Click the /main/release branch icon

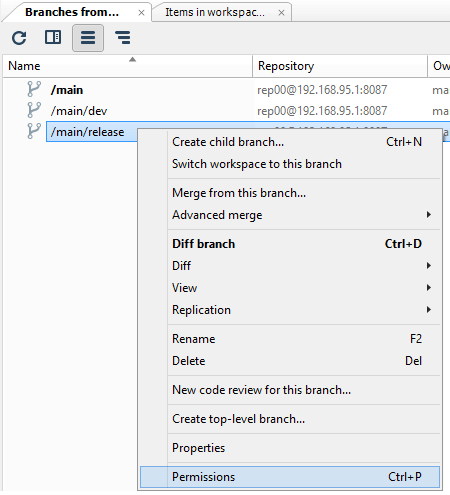coord(34,131)
